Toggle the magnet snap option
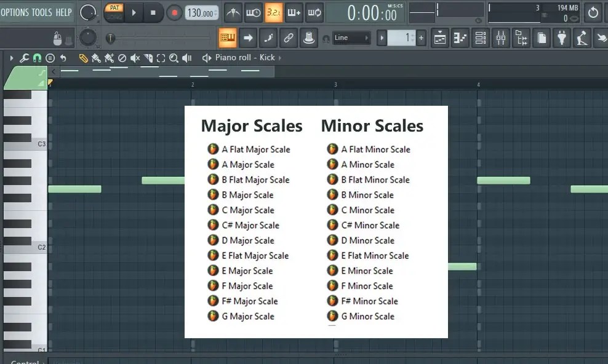Viewport: 608px width, 364px height. coord(37,58)
